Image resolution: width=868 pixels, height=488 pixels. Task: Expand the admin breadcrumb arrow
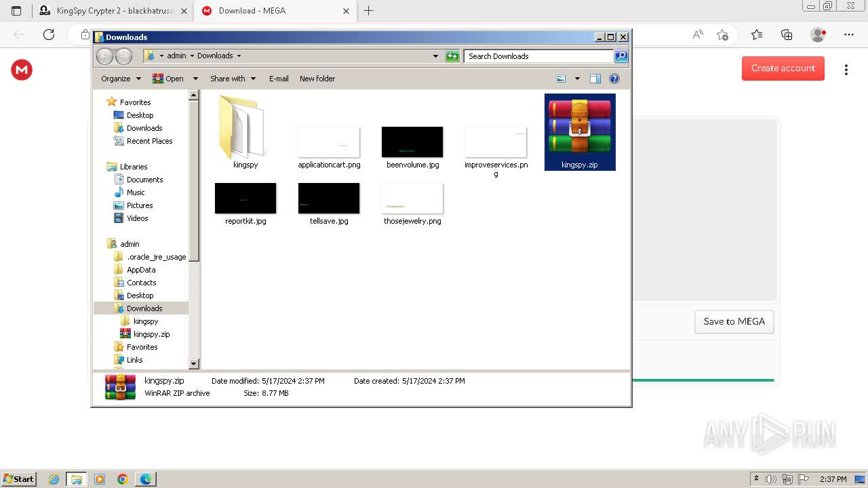pyautogui.click(x=192, y=56)
